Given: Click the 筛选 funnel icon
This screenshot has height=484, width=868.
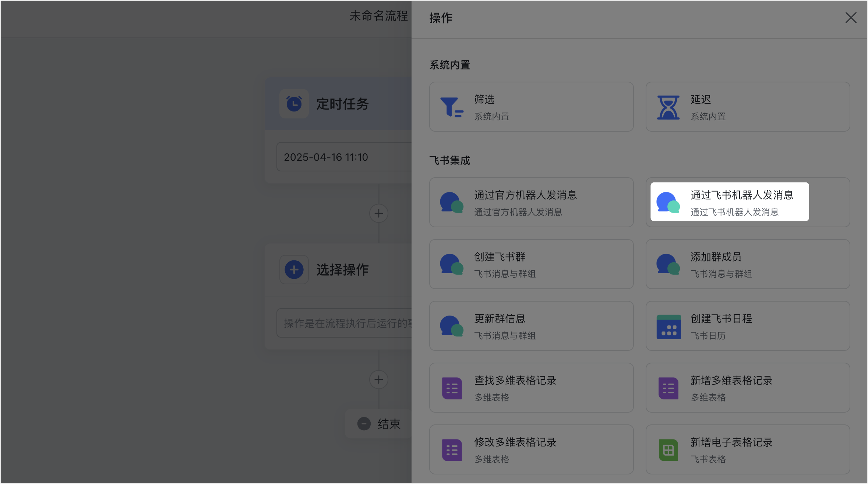Looking at the screenshot, I should tap(452, 107).
